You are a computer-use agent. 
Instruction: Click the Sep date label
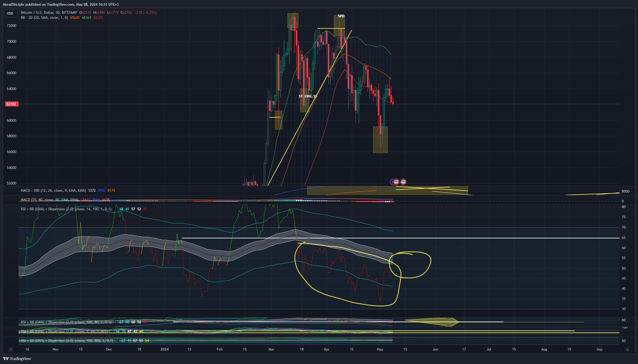click(599, 349)
